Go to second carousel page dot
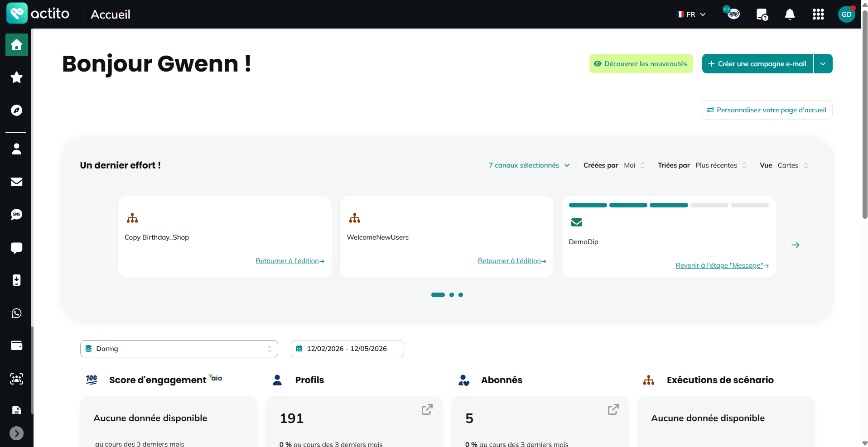Screen dimensions: 868x447 pos(452,295)
